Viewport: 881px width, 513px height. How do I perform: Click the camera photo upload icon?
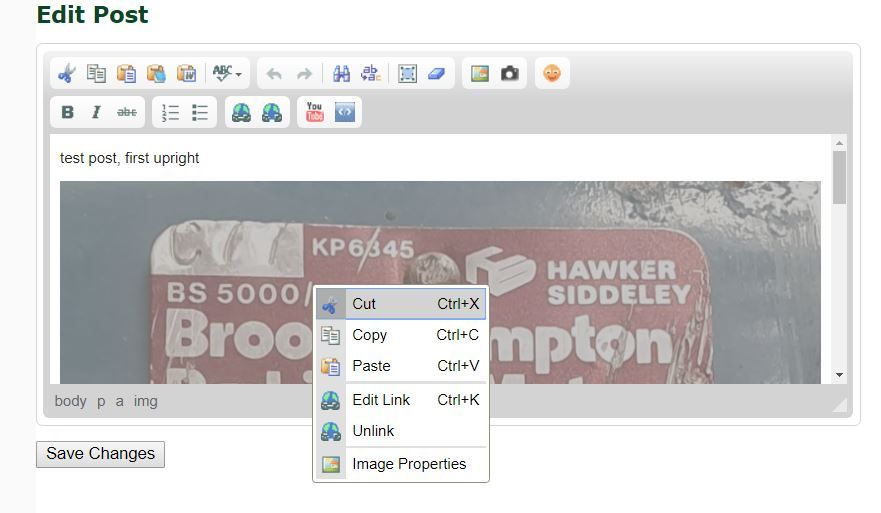pos(510,74)
